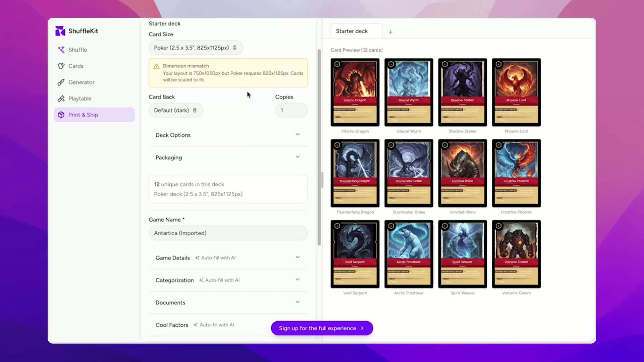Open the Void Serpent card thumbnail

coord(355,254)
